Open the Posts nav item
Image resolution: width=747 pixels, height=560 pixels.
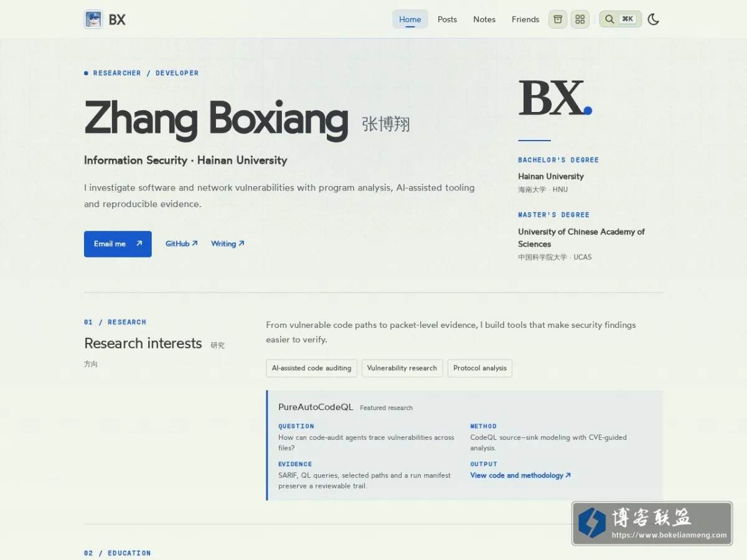[447, 19]
